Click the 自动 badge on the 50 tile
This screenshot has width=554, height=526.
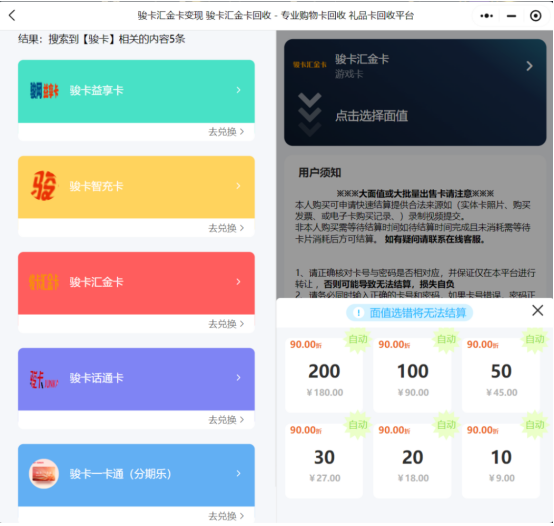click(535, 339)
